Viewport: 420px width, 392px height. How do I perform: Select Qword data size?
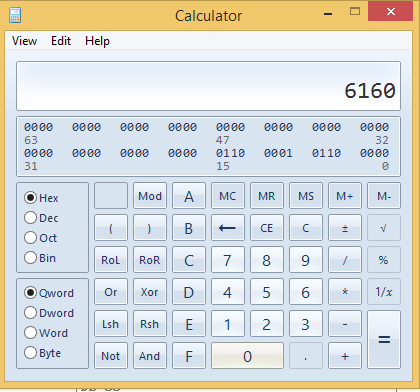click(49, 293)
